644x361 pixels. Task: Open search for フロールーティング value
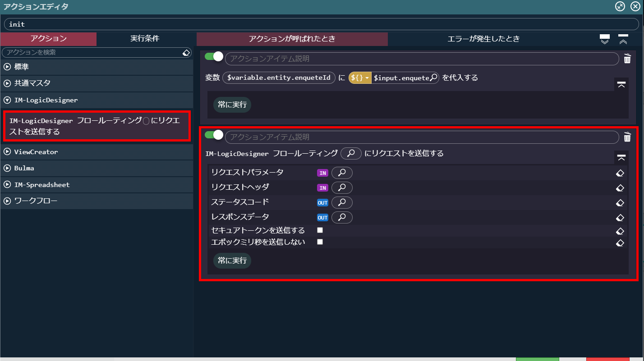tap(351, 154)
